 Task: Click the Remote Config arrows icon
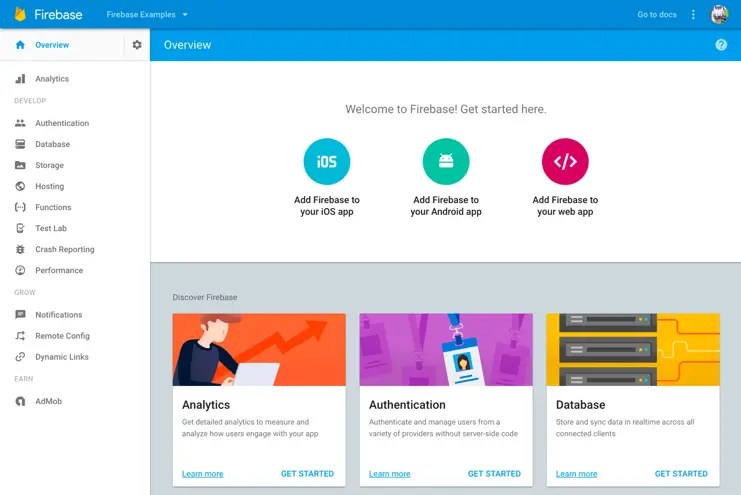[x=20, y=336]
